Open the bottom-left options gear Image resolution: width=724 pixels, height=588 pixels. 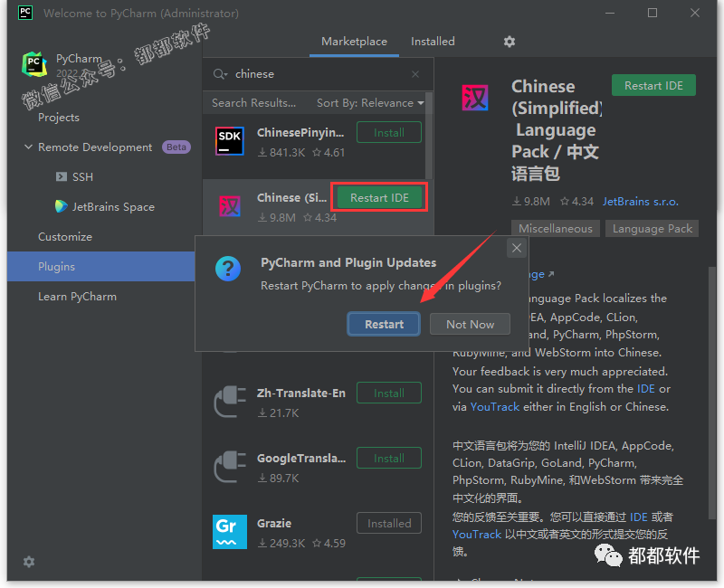click(x=29, y=561)
